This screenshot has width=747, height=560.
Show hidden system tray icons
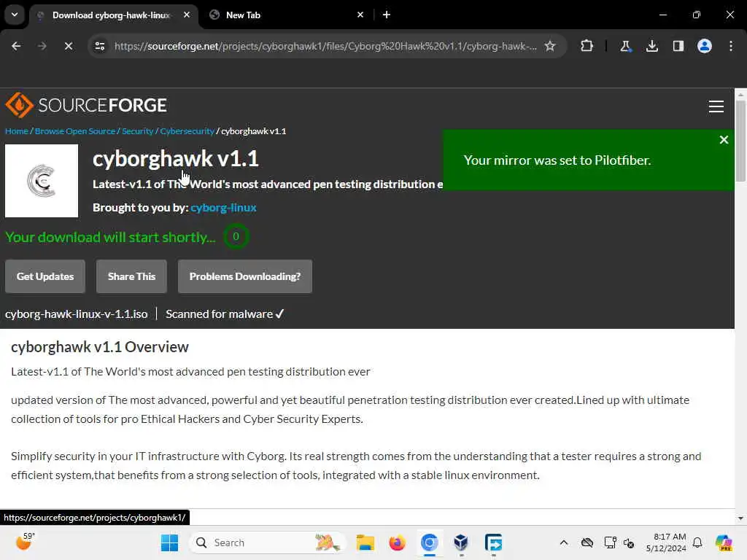(564, 542)
